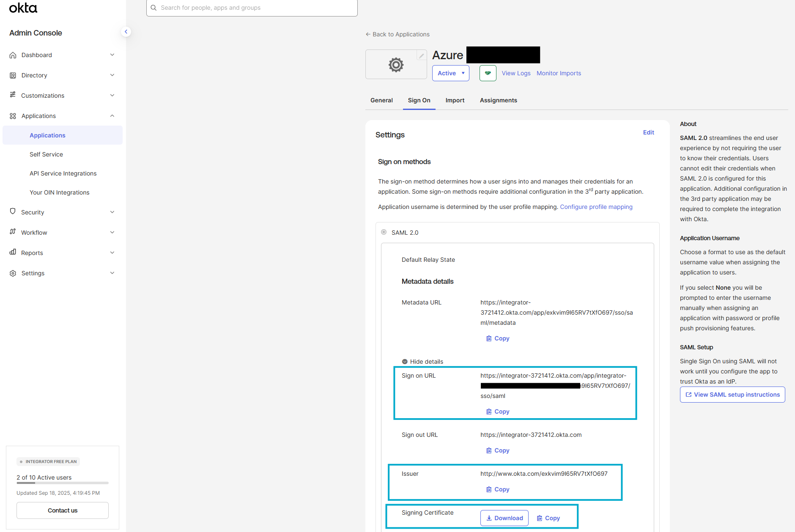Image resolution: width=795 pixels, height=532 pixels.
Task: Download the Signing Certificate
Action: tap(504, 518)
